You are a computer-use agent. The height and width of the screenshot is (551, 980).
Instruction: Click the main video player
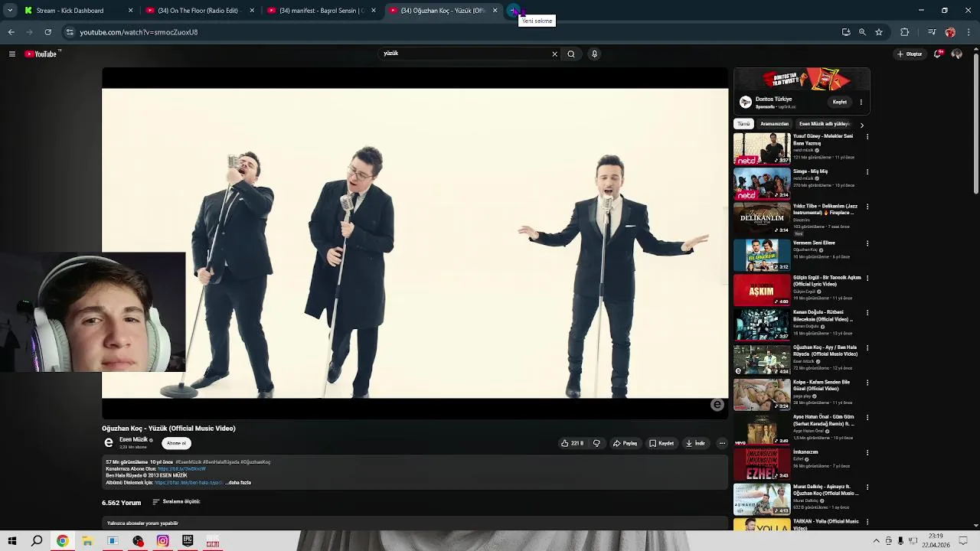[x=415, y=243]
